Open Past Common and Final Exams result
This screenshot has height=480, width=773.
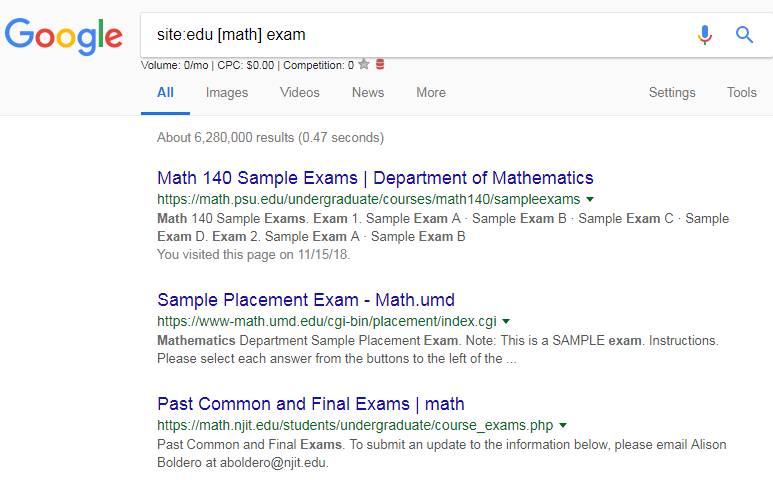(311, 404)
